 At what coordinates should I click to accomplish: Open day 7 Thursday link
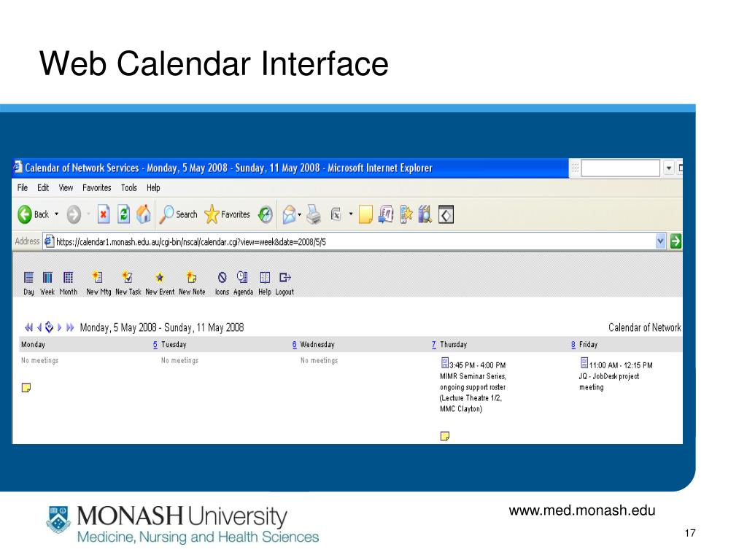click(433, 344)
